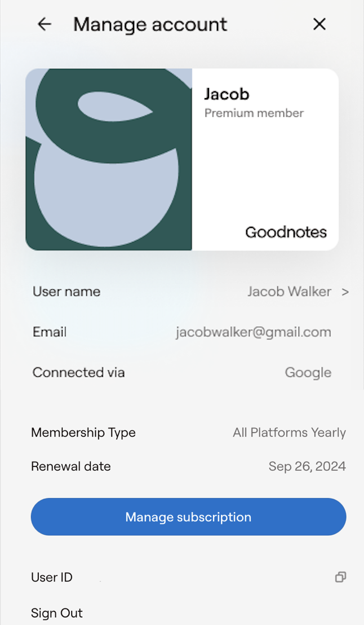Click the Goodnotes logo artwork on card
364x625 pixels.
[109, 160]
